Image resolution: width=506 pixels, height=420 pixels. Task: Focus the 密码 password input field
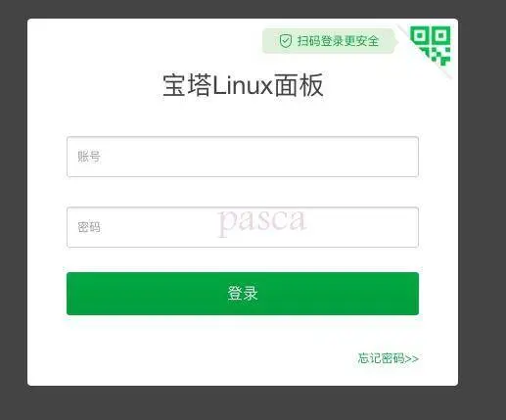coord(243,227)
